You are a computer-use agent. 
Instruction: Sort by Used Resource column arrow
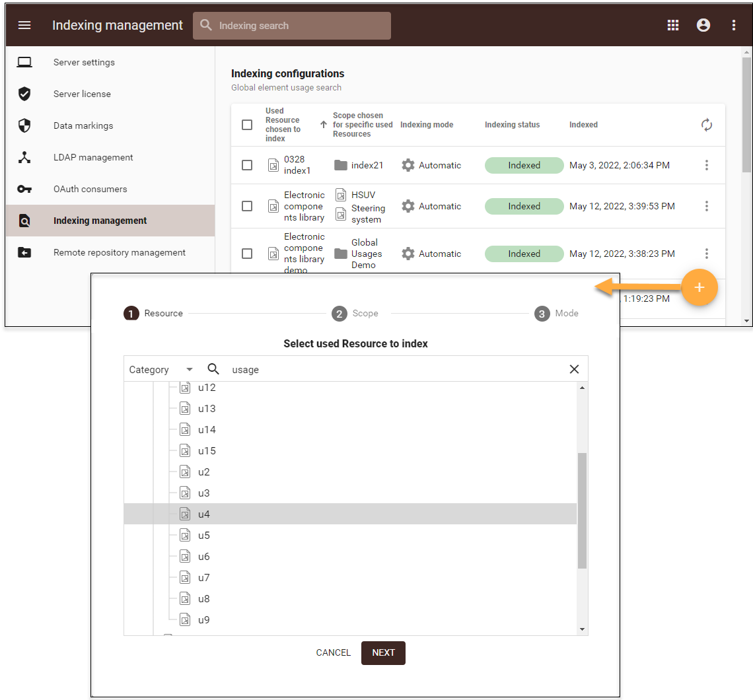coord(324,125)
